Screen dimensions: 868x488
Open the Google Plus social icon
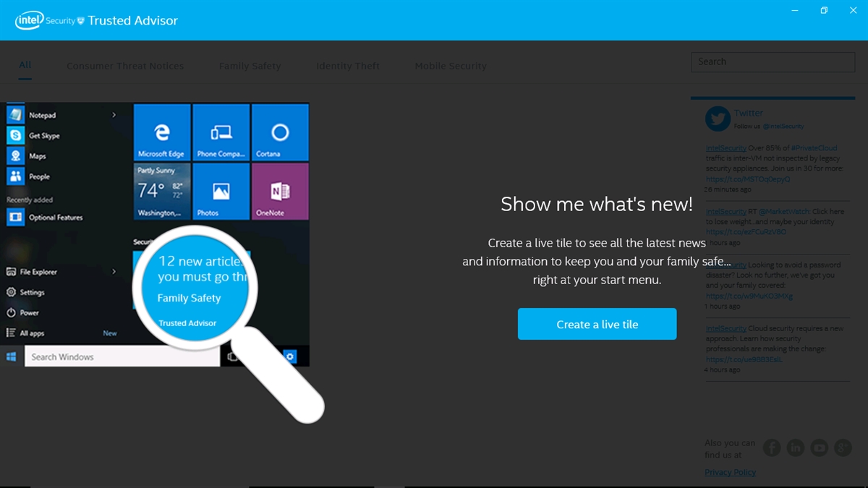(843, 448)
